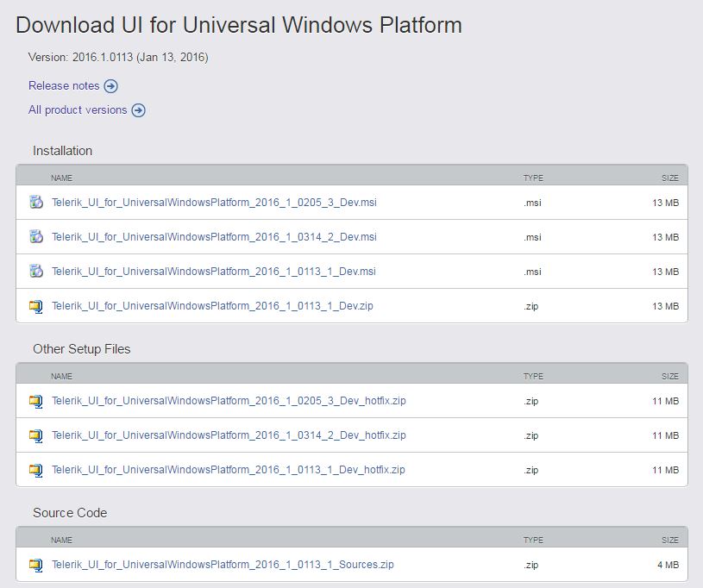Viewport: 703px width, 588px height.
Task: Click installer icon beside 2016_1_0205_3_Dev.msi
Action: point(35,203)
